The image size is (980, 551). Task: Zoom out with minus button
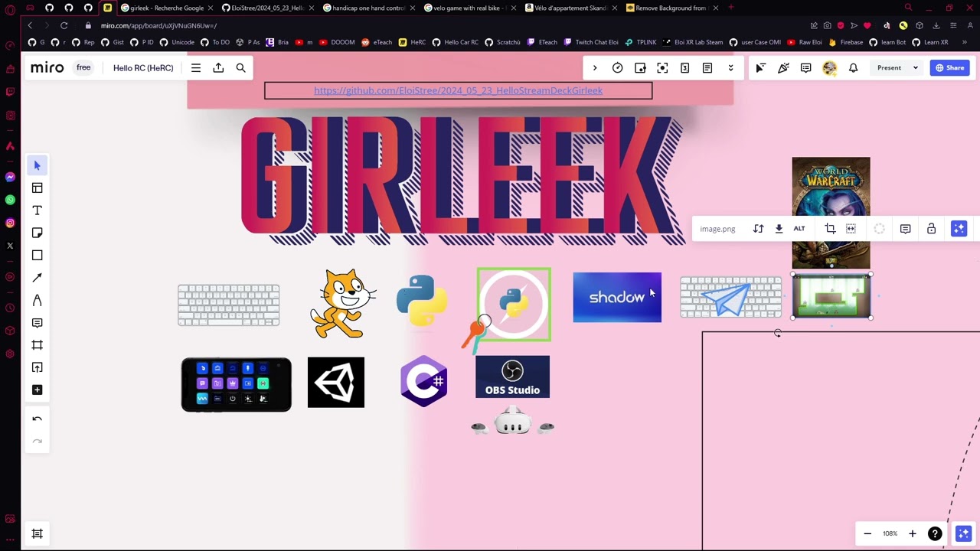pyautogui.click(x=867, y=533)
